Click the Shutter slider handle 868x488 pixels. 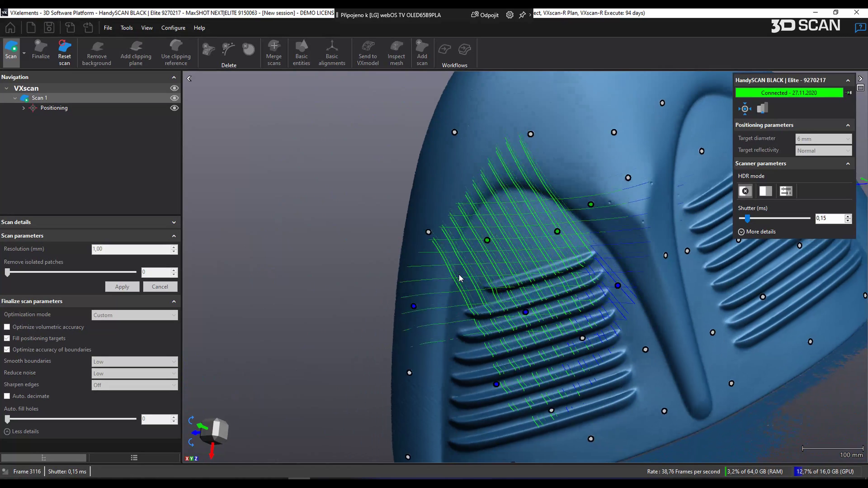[747, 218]
